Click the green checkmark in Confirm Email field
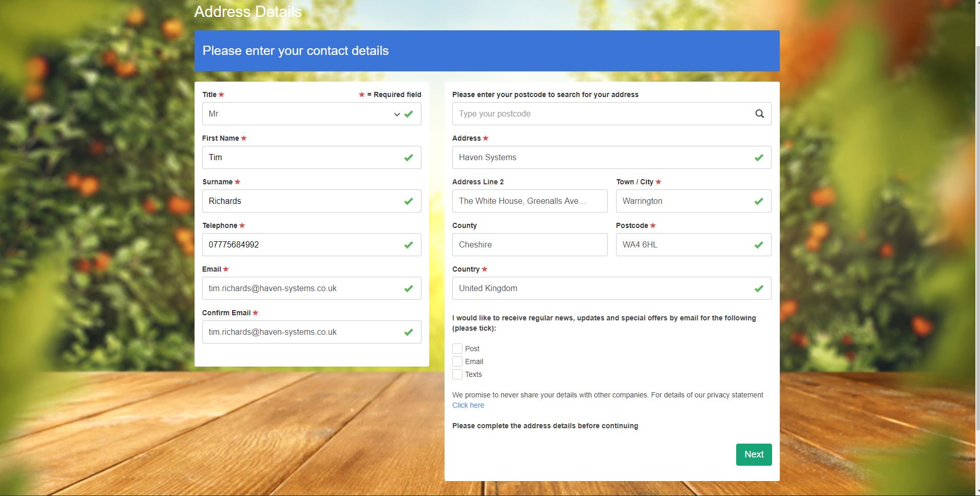The image size is (980, 496). coord(409,332)
